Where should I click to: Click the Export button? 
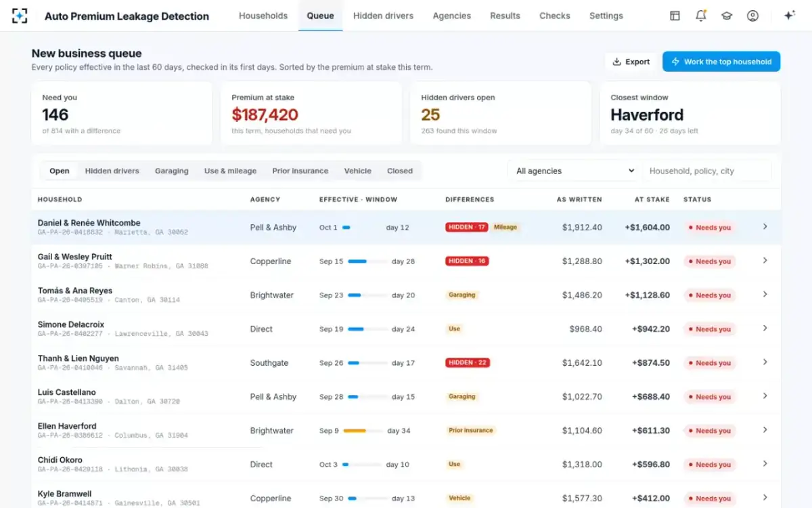tap(631, 62)
